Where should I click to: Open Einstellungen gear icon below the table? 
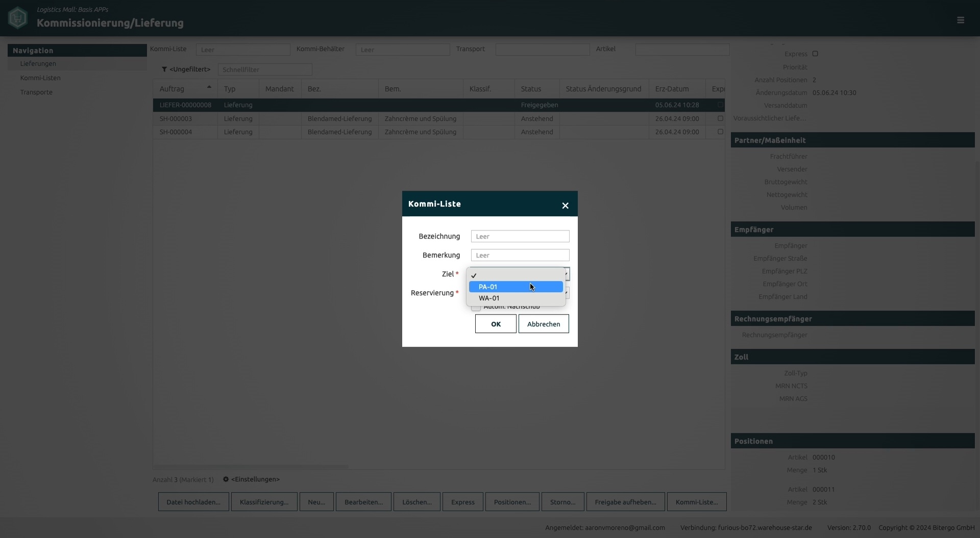(x=226, y=479)
